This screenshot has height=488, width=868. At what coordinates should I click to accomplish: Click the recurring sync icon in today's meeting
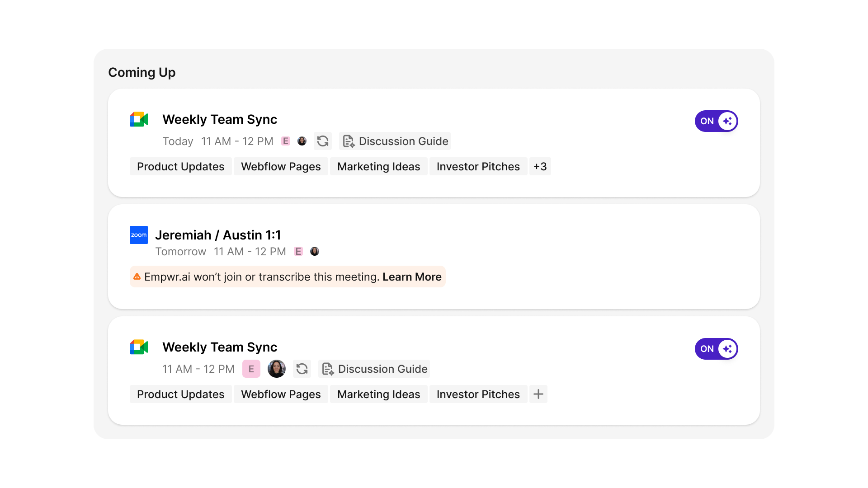point(323,141)
